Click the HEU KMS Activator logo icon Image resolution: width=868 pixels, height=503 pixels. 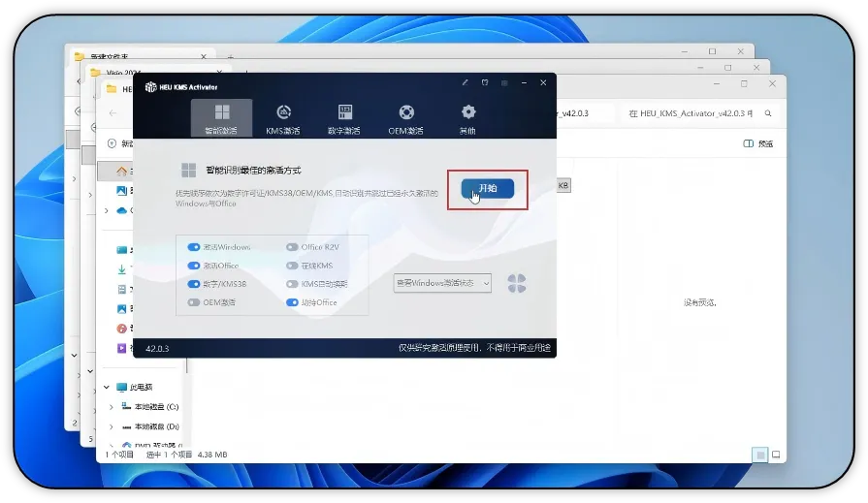[x=150, y=87]
